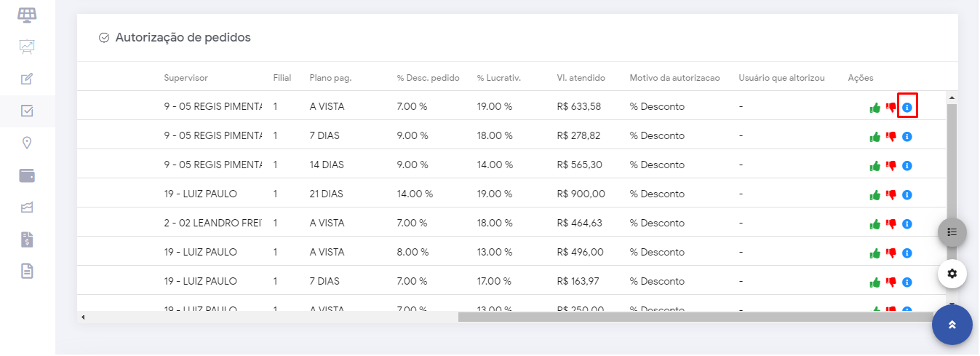Image resolution: width=980 pixels, height=356 pixels.
Task: Open the location pin sidebar item
Action: (x=27, y=143)
